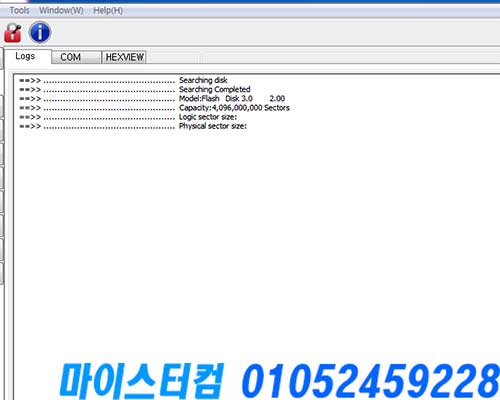Click the blue Korean watermark text
This screenshot has height=400, width=500.
pos(141,381)
